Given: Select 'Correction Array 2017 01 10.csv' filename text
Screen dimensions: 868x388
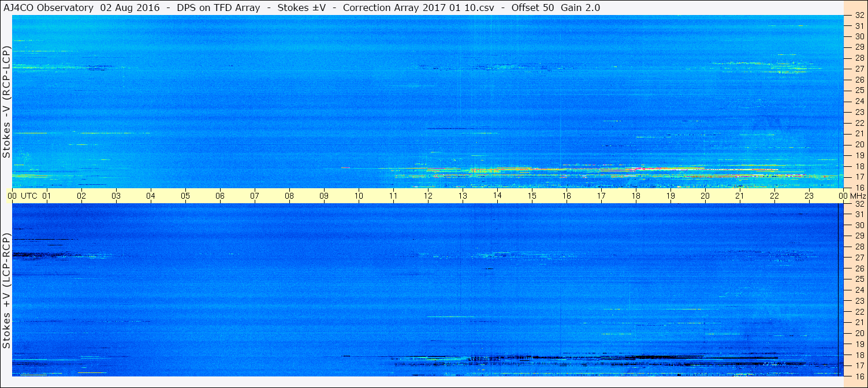Looking at the screenshot, I should point(419,8).
